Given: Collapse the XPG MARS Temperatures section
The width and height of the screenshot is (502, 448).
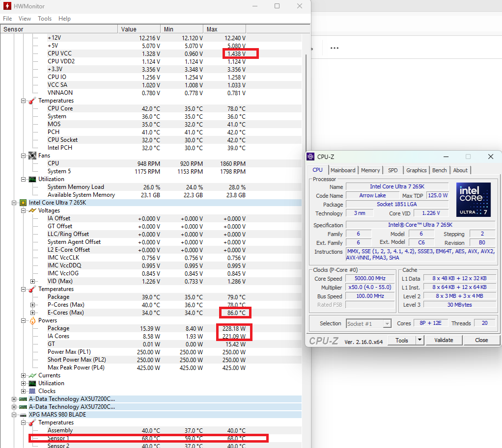Looking at the screenshot, I should [24, 423].
